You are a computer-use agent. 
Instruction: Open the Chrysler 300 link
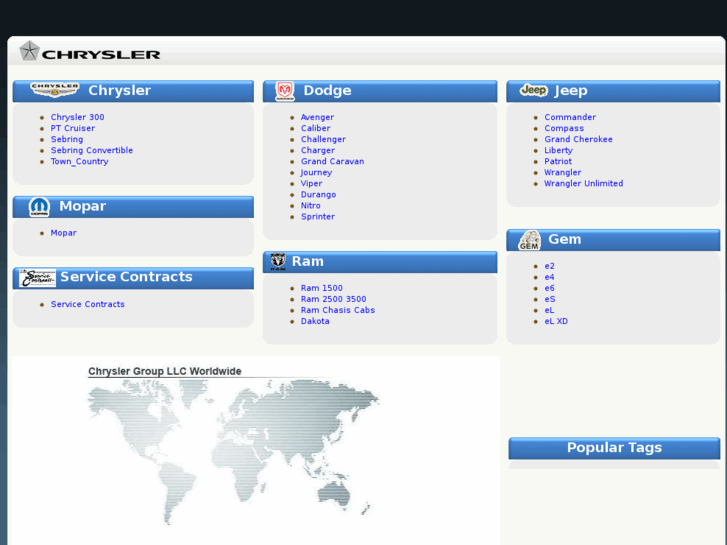coord(77,118)
